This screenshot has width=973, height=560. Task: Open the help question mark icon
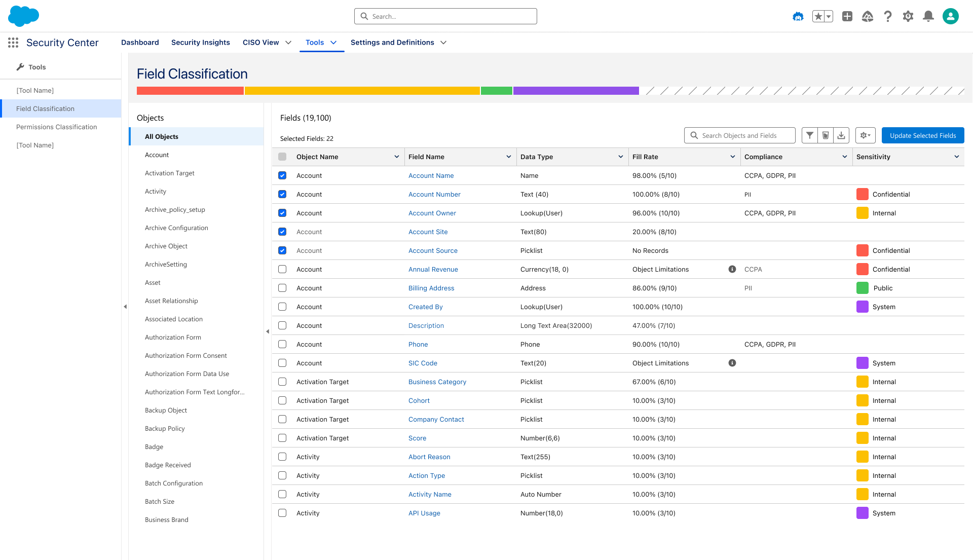(x=888, y=16)
